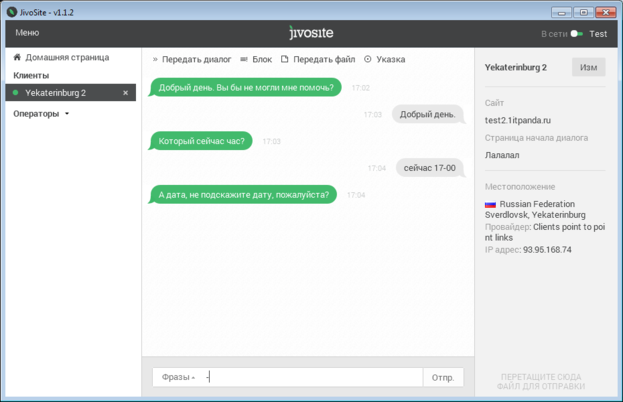Open the Фразы canned phrases dropdown
The image size is (623, 402).
[178, 377]
